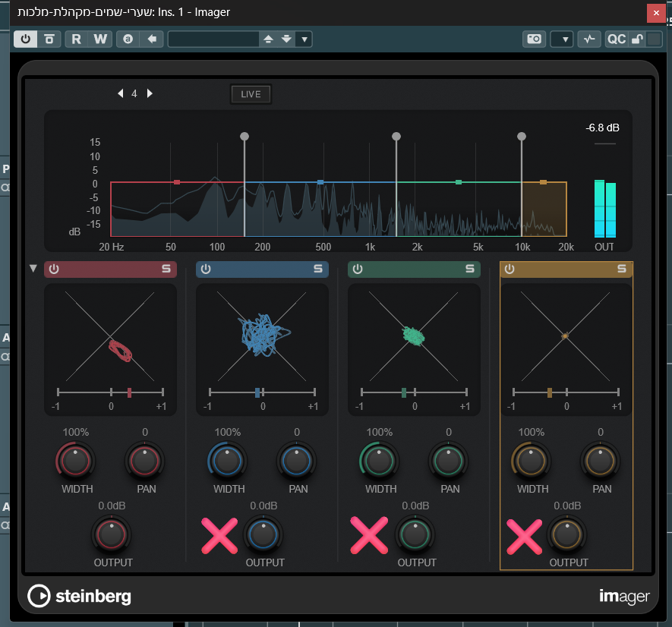672x627 pixels.
Task: Click the plug-in activate power button in toolbar
Action: [25, 39]
